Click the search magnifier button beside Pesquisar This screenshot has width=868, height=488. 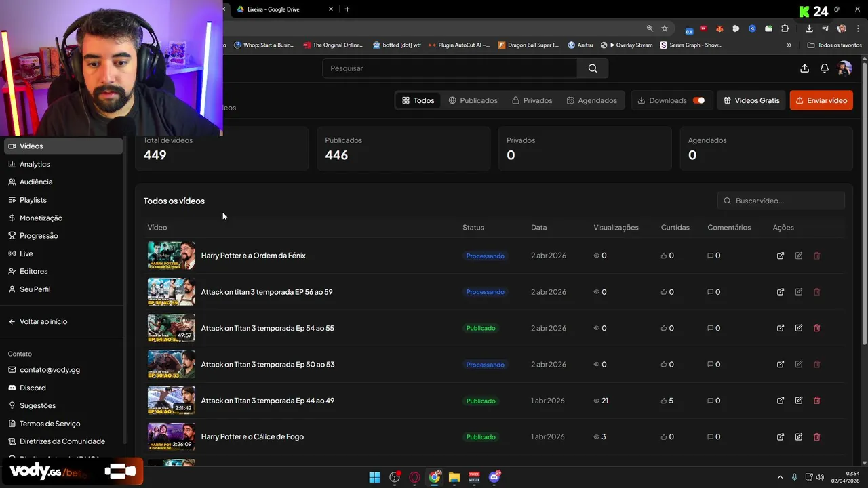pyautogui.click(x=593, y=68)
